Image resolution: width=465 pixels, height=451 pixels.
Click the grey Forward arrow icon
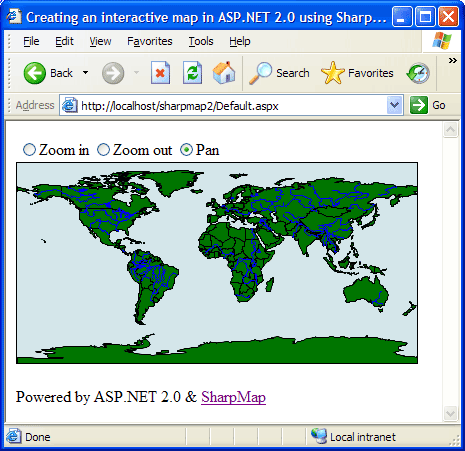click(x=113, y=73)
